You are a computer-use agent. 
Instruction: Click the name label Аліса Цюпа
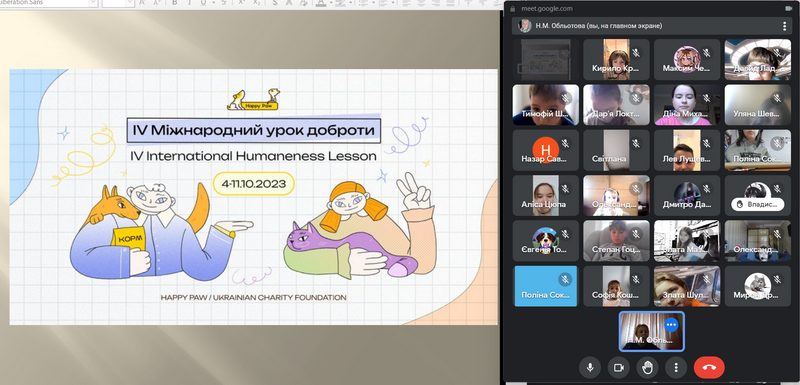pos(543,204)
